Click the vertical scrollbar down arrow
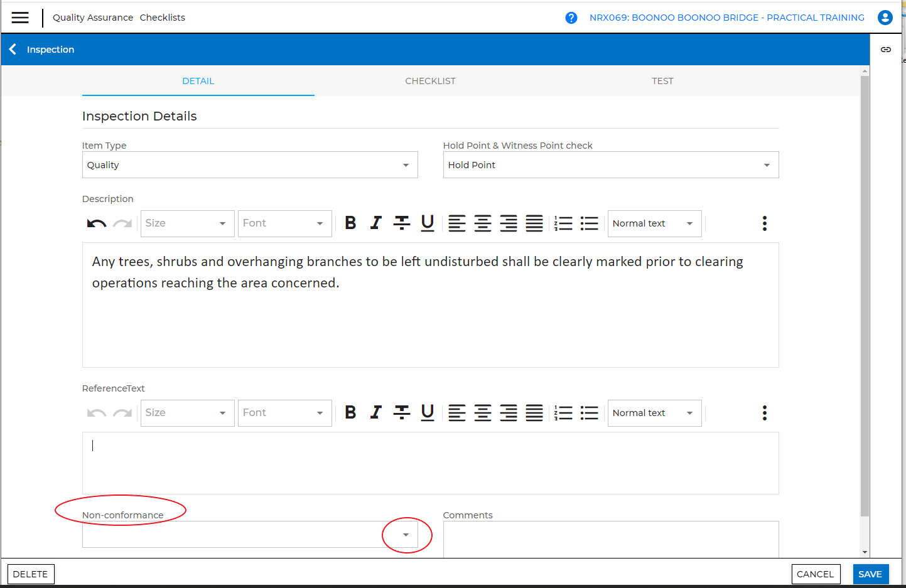Viewport: 906px width, 588px height. point(865,552)
